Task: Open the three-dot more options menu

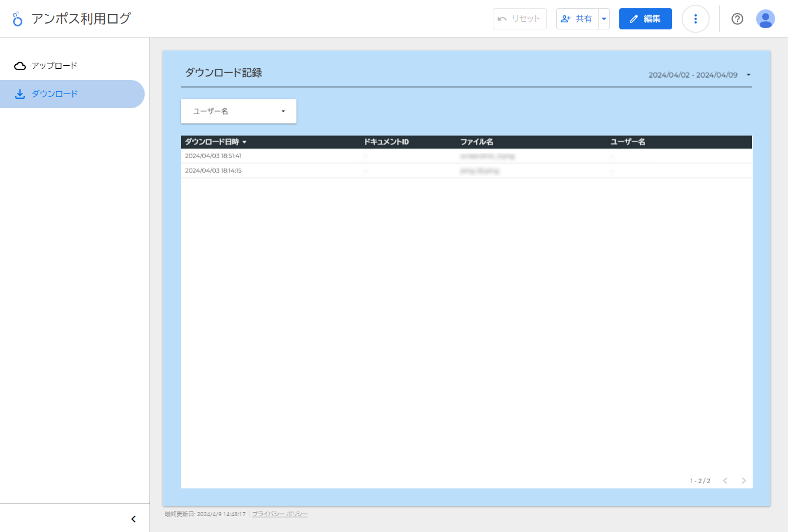Action: coord(696,19)
